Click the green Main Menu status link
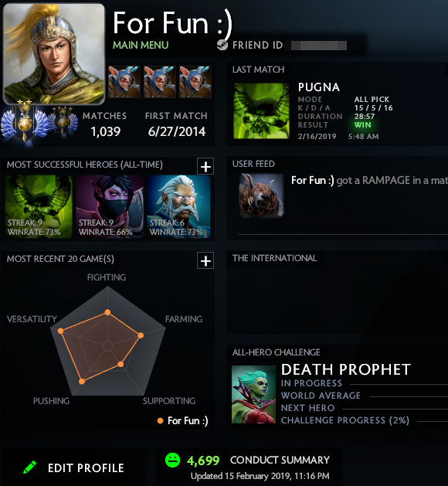This screenshot has height=486, width=448. (x=141, y=46)
